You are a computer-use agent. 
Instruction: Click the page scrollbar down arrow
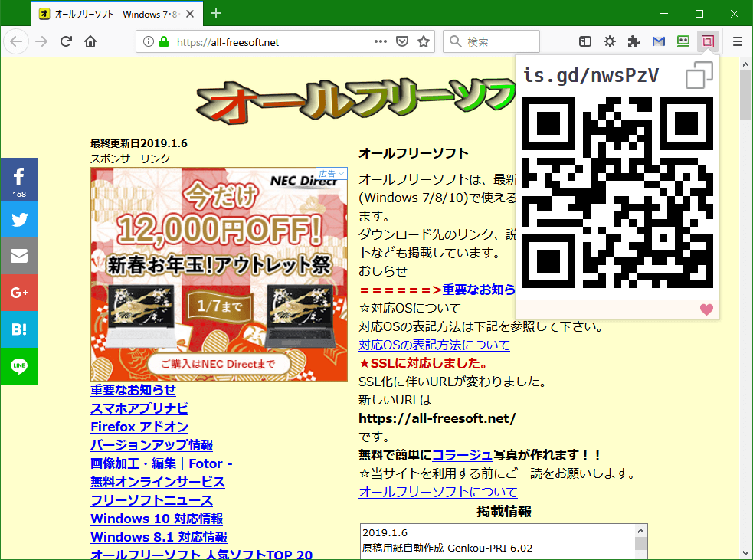pyautogui.click(x=745, y=553)
